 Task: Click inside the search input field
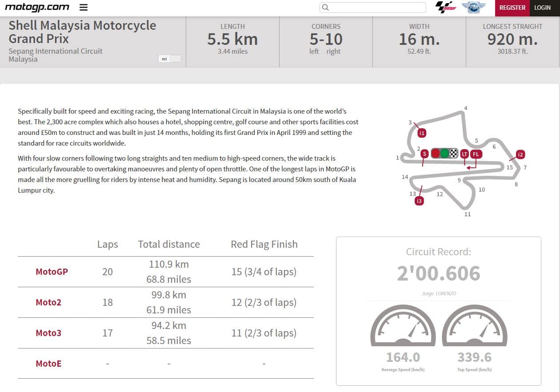pyautogui.click(x=372, y=8)
